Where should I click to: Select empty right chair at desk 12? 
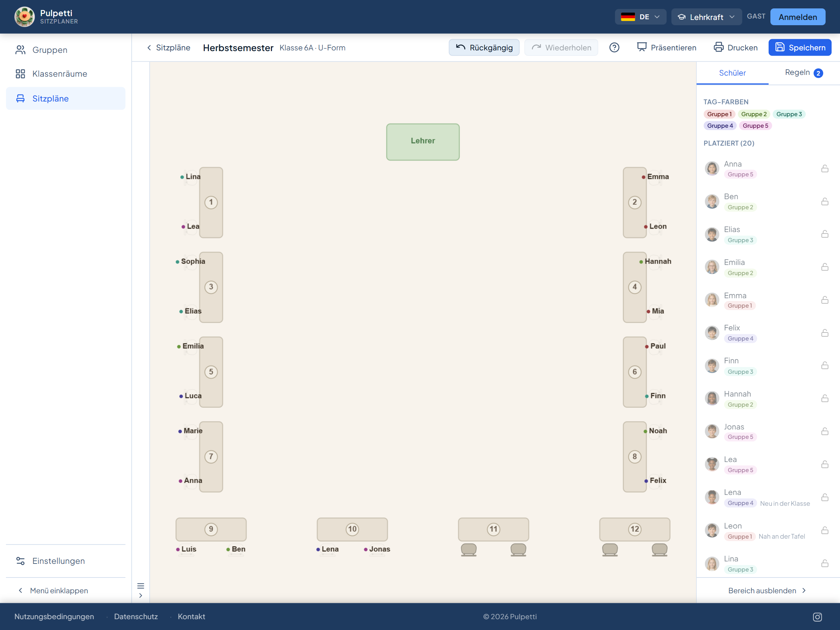tap(660, 549)
